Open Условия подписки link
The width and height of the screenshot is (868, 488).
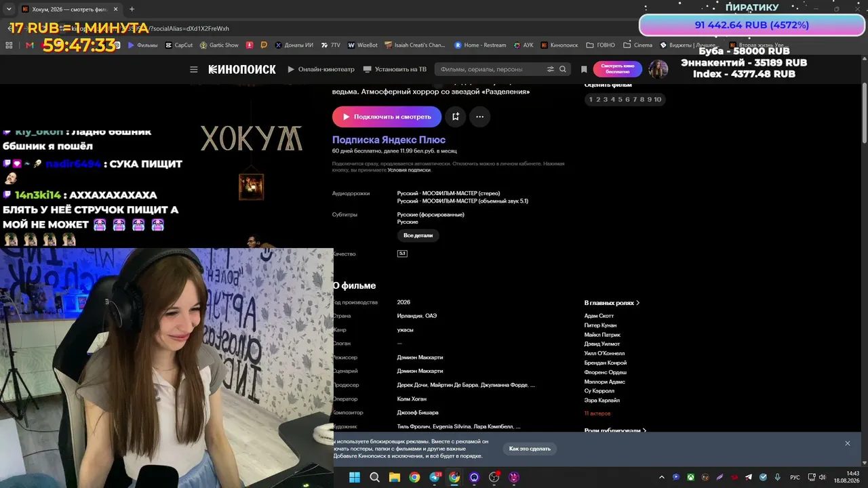tap(409, 170)
